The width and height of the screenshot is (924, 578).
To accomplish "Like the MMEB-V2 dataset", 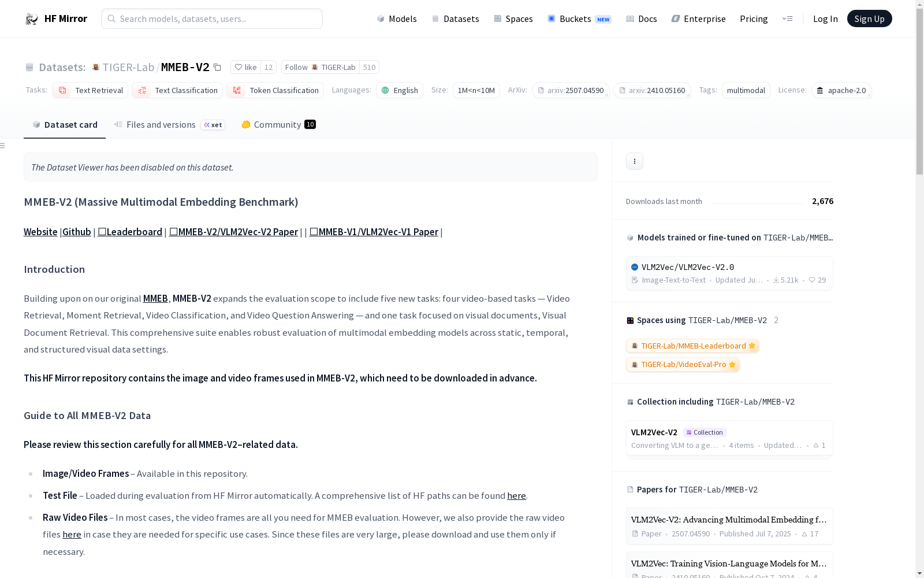I will 245,67.
